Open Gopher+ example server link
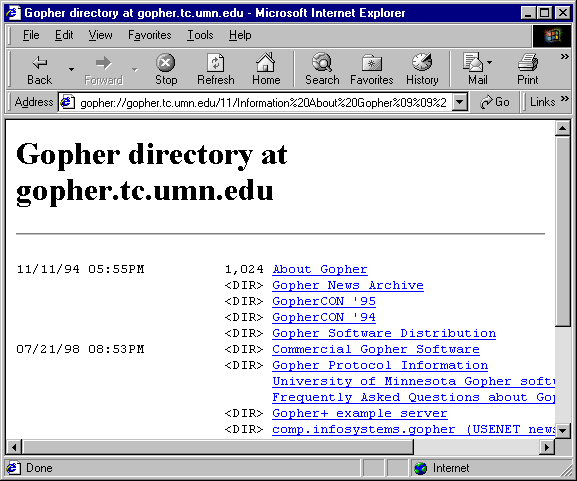This screenshot has height=481, width=577. [360, 413]
